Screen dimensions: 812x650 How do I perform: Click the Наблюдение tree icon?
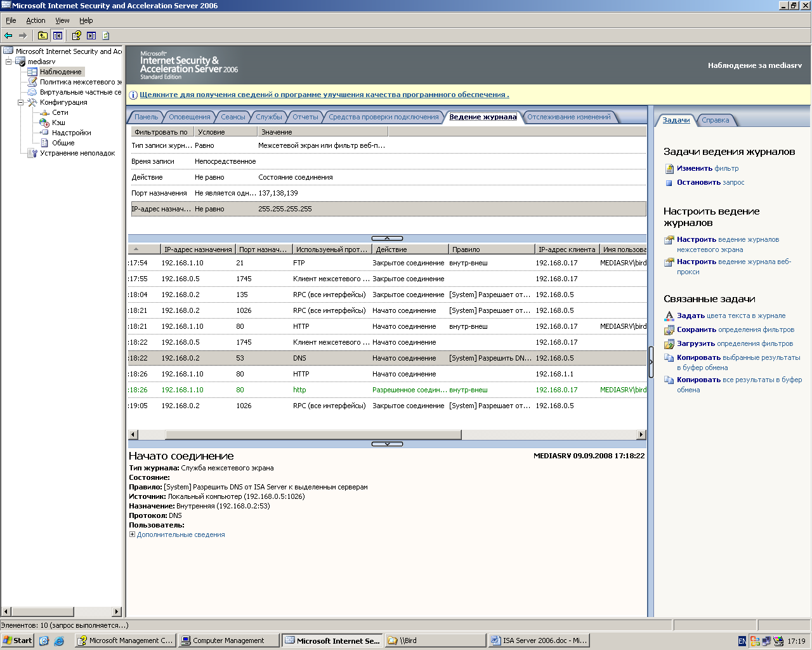(x=32, y=72)
